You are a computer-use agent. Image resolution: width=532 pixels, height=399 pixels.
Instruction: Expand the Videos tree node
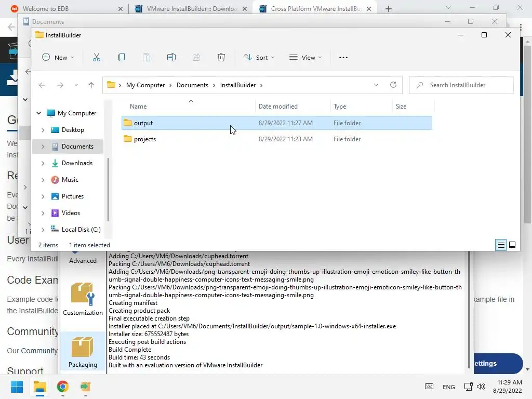[x=43, y=213]
